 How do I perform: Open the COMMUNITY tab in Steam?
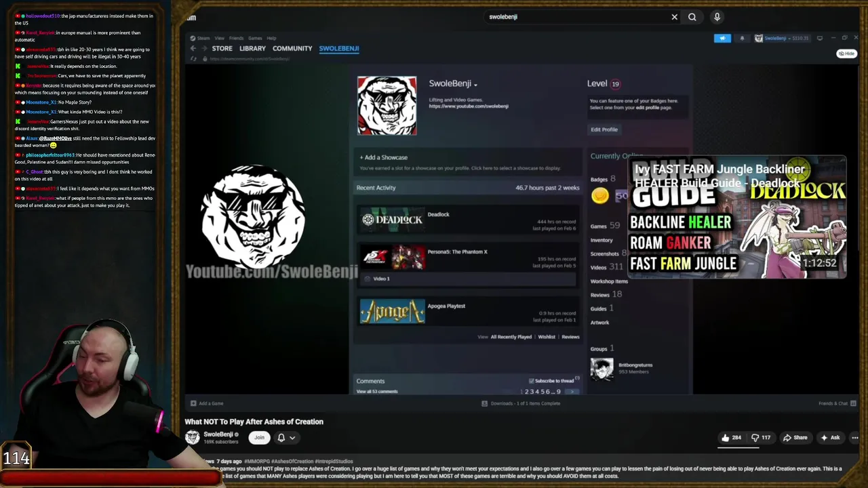(x=292, y=49)
